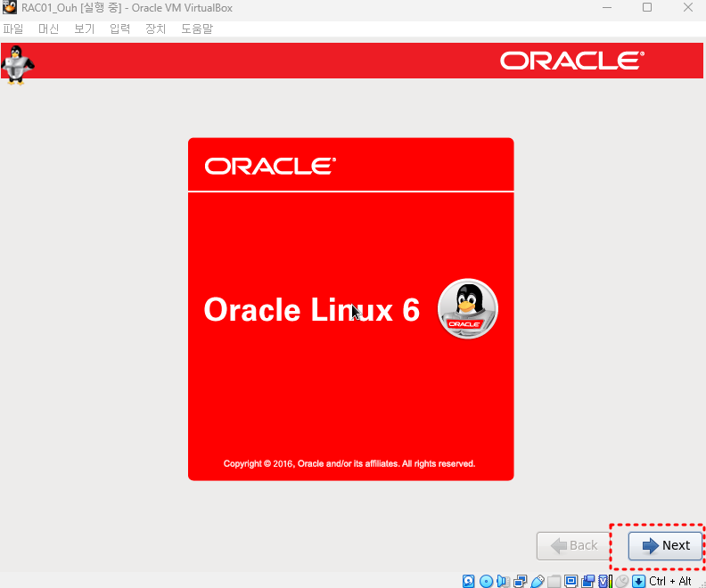Viewport: 706px width, 588px height.
Task: Click the Oracle Linux 6 splash image
Action: pyautogui.click(x=350, y=309)
